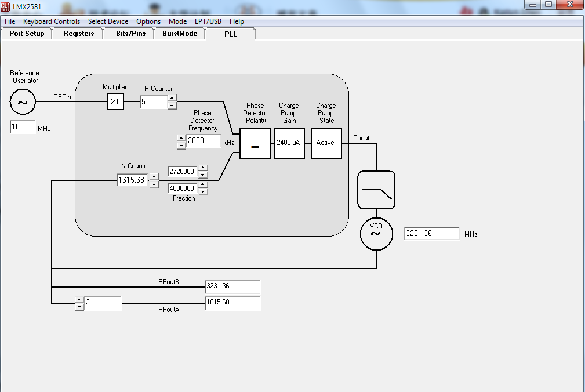Switch to the BurstMode tab
The width and height of the screenshot is (585, 392).
click(180, 34)
